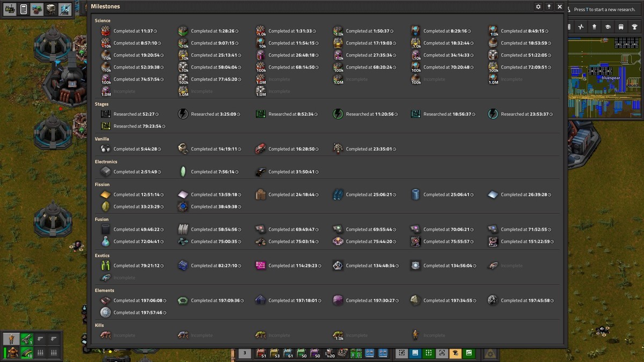
Task: Click the 100k milestone completed at 68:14:50
Action: click(x=261, y=67)
